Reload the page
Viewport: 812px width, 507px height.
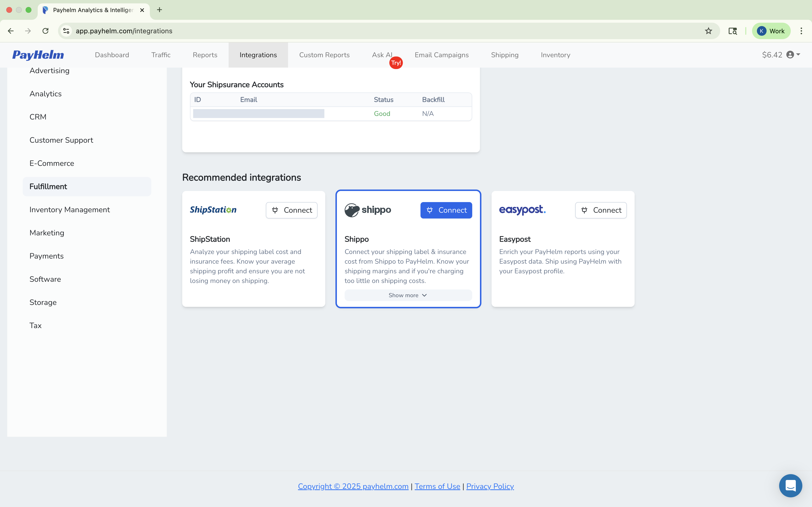pyautogui.click(x=45, y=31)
